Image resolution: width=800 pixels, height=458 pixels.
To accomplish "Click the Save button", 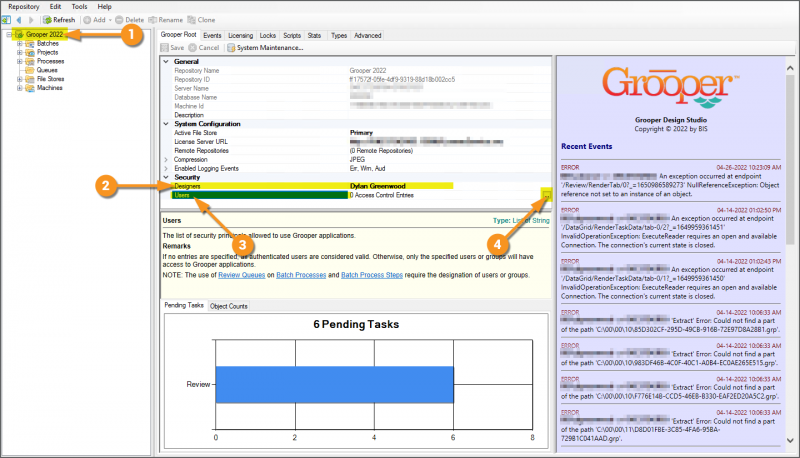I will pos(172,48).
